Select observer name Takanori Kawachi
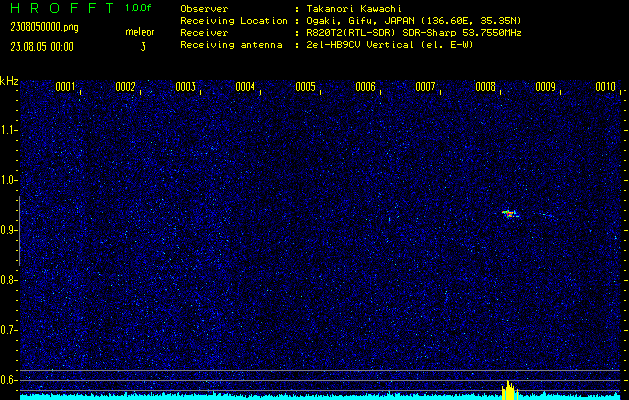This screenshot has height=400, width=629. [x=354, y=8]
